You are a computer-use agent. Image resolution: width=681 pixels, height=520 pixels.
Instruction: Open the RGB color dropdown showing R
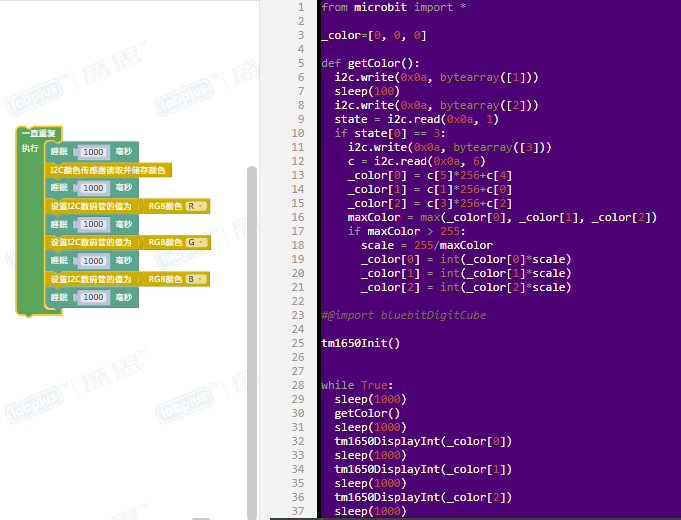click(196, 206)
